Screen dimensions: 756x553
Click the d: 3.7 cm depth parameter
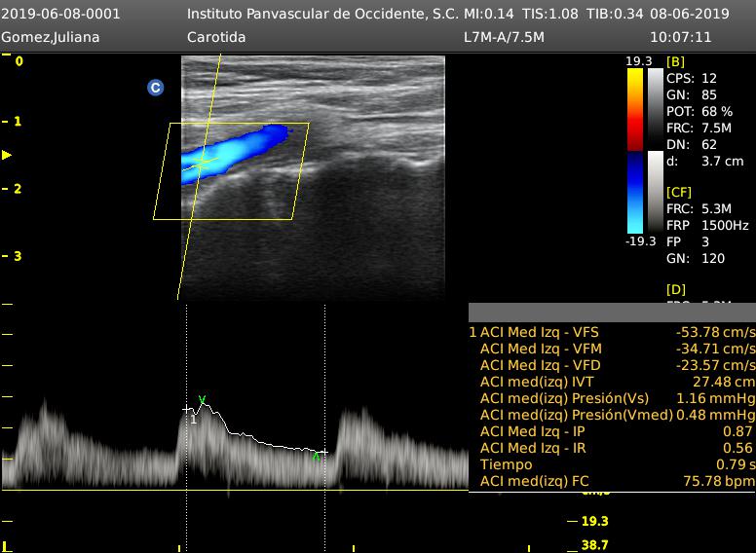(x=705, y=161)
